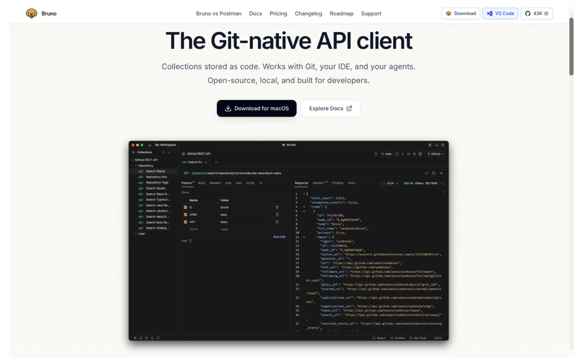Open the Github environment dropdown
588x364 pixels.
coord(435,154)
